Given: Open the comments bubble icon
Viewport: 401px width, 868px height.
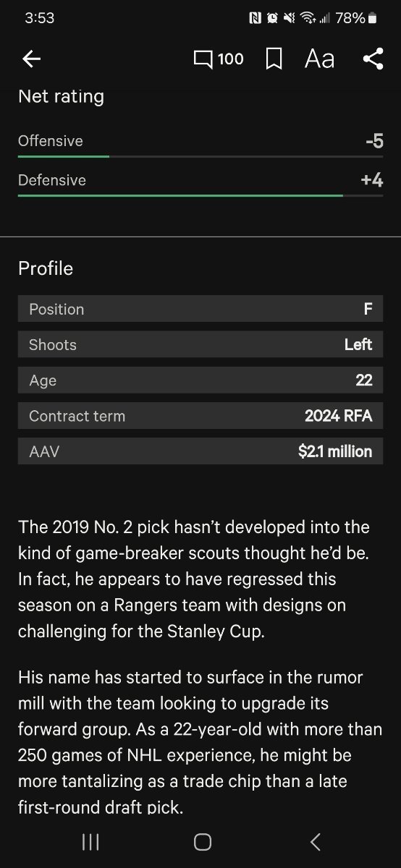Looking at the screenshot, I should 203,59.
